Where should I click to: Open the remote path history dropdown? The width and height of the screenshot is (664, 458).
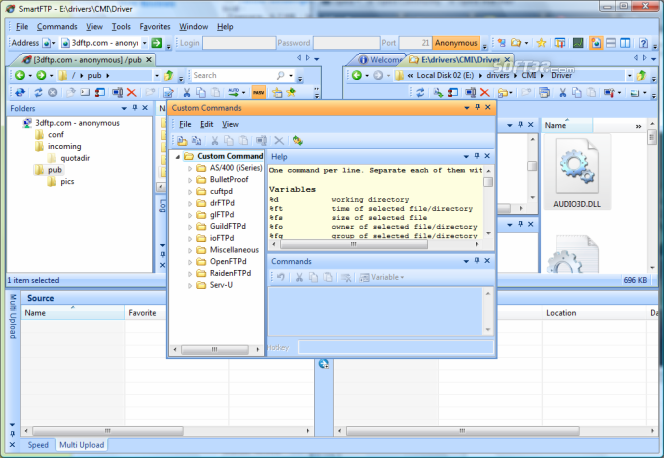click(x=157, y=75)
